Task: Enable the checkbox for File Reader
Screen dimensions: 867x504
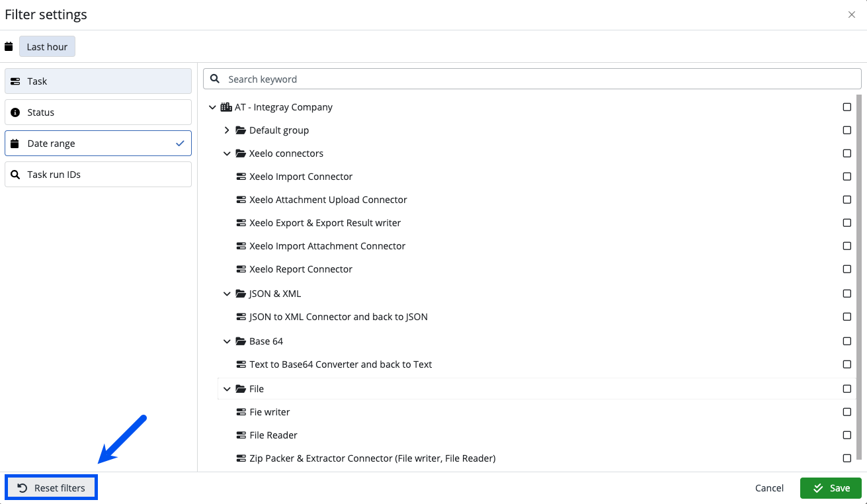Action: [x=846, y=435]
